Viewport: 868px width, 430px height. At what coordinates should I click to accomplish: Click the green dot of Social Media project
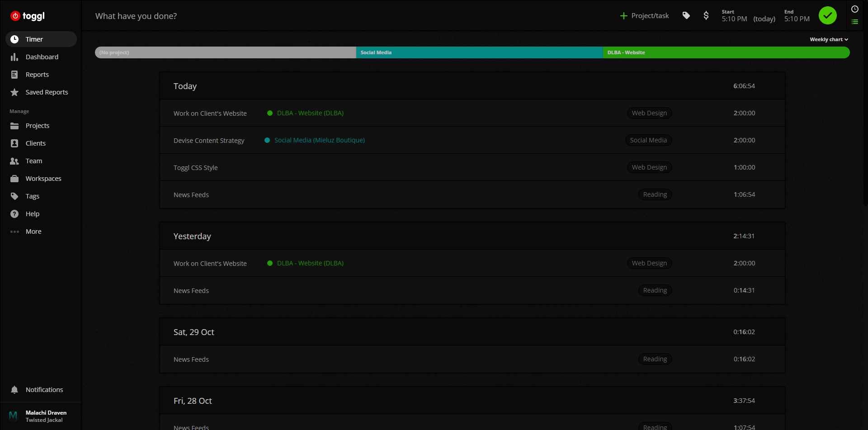tap(267, 140)
